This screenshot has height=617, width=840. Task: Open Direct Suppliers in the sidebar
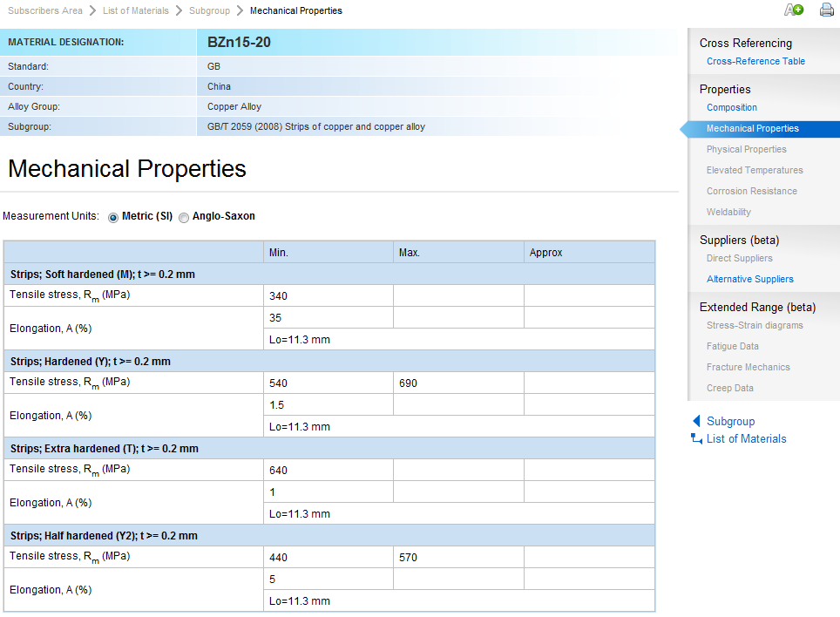pos(739,258)
